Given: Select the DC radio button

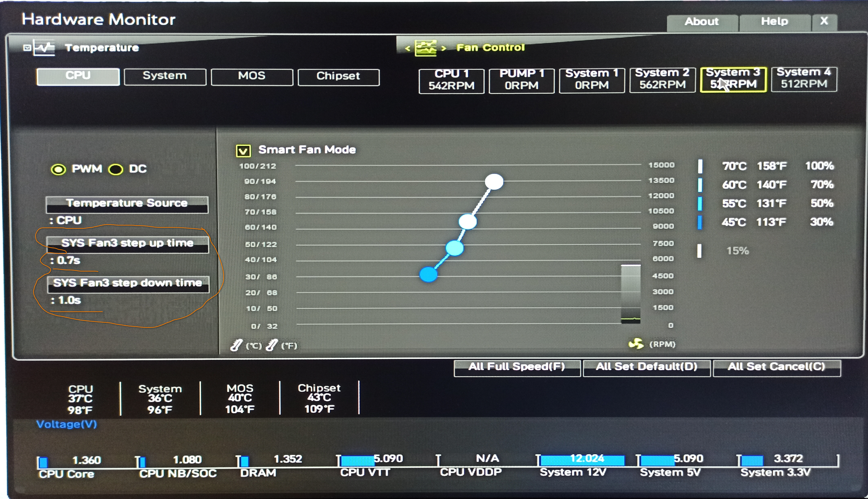Looking at the screenshot, I should click(x=116, y=169).
